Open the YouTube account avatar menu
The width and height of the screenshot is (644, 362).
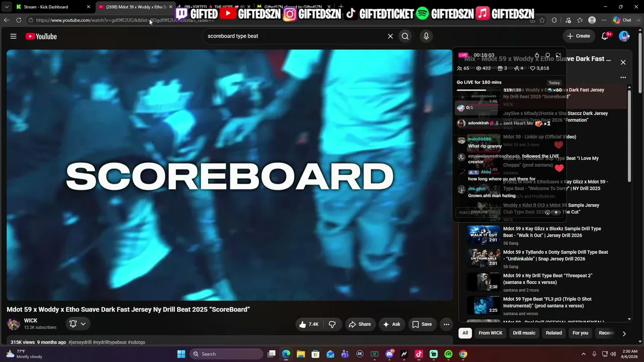click(x=624, y=36)
